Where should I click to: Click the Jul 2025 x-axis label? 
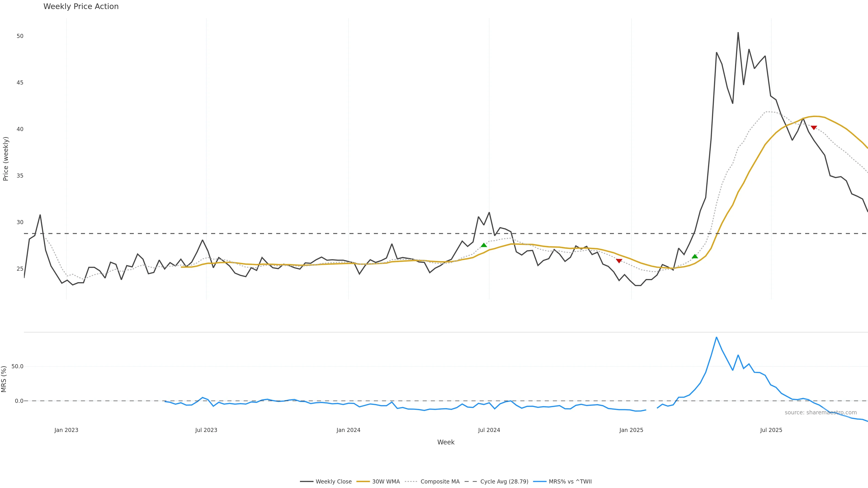pos(771,430)
